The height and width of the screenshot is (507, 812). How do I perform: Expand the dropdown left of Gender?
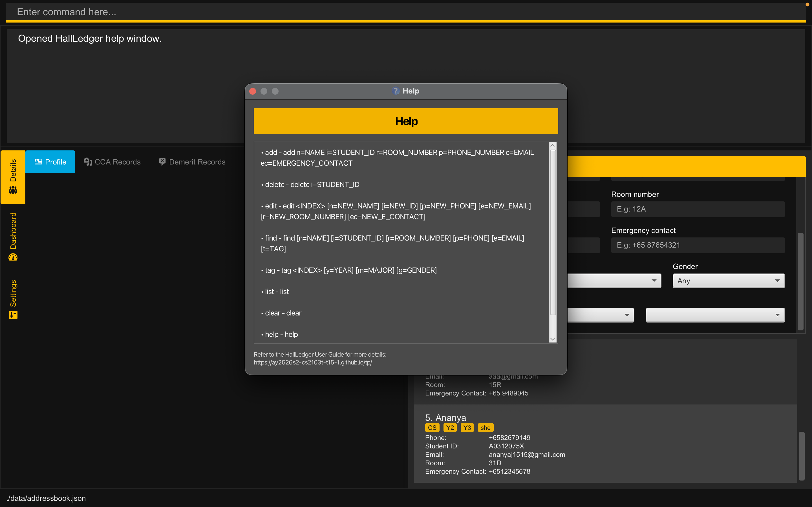click(614, 281)
